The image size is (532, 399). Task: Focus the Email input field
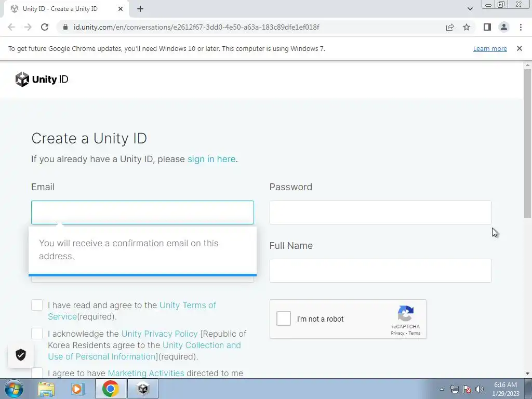point(142,212)
